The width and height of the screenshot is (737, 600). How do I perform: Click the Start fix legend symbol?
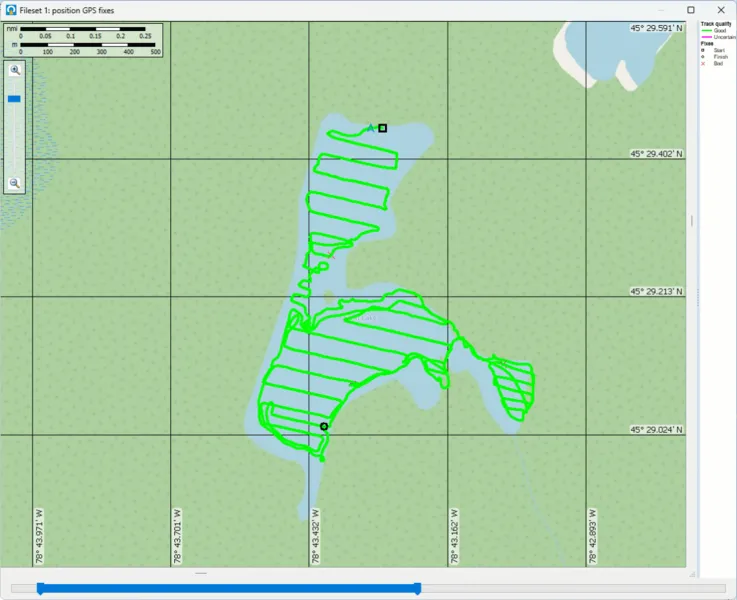click(703, 50)
